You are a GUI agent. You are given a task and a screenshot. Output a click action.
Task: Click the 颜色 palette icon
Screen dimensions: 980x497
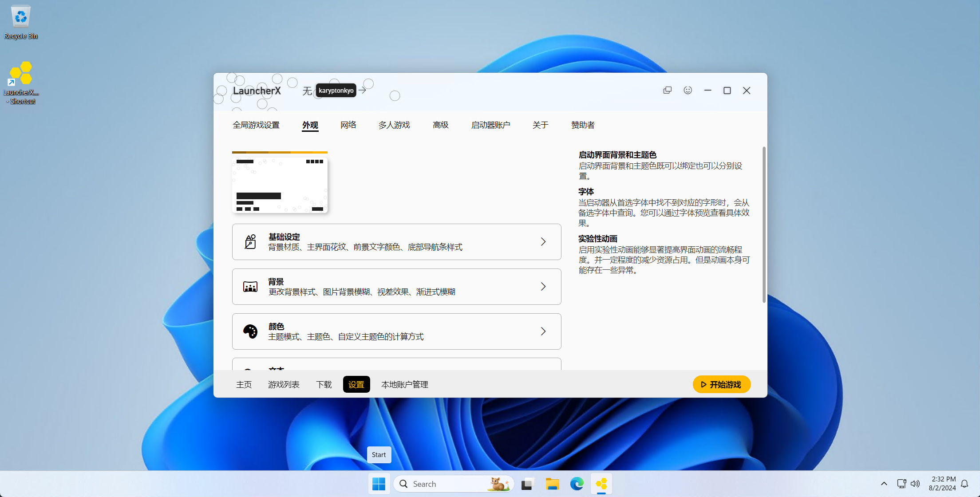(x=250, y=331)
